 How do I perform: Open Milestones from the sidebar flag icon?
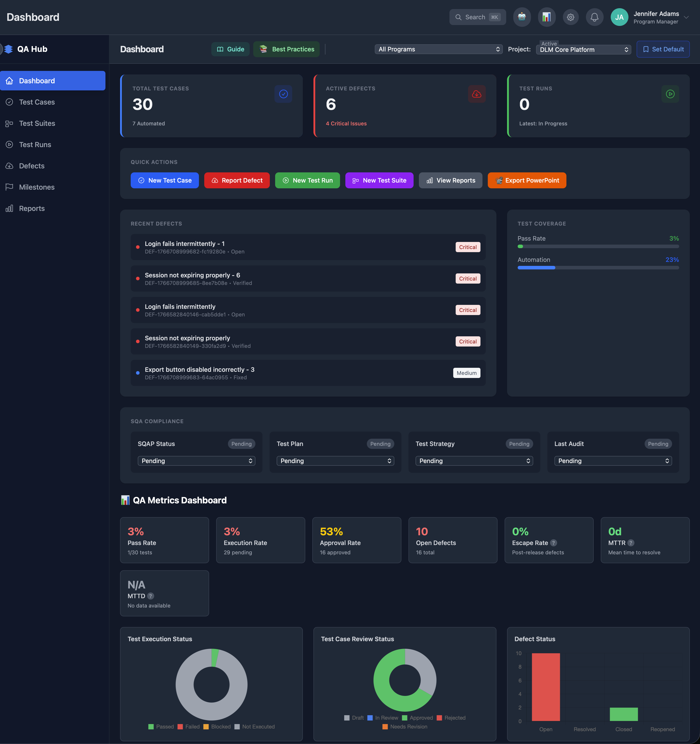(x=9, y=187)
